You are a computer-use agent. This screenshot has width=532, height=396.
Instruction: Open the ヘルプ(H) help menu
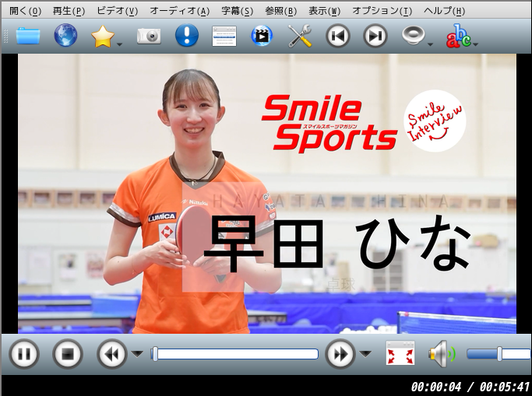[444, 11]
